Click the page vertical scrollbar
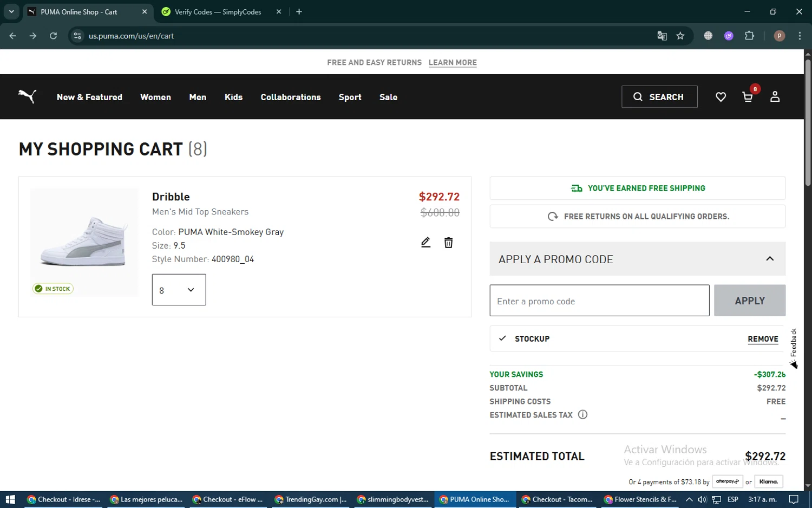812x508 pixels. [x=808, y=123]
